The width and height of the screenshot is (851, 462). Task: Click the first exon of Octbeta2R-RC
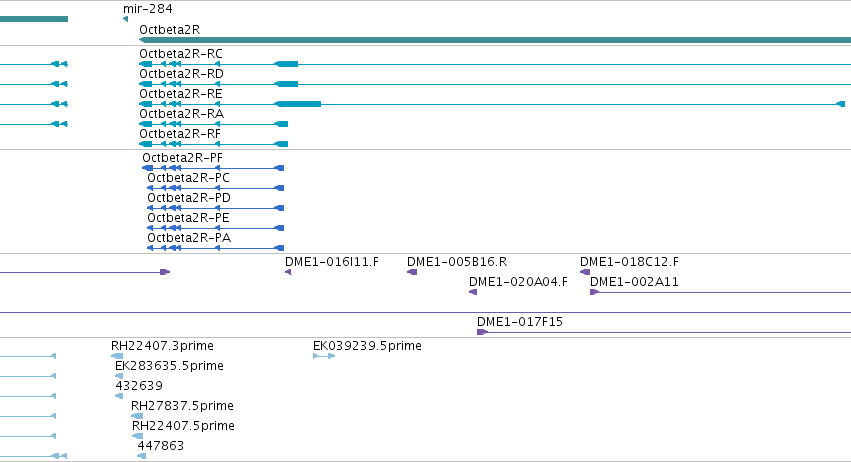pos(145,64)
